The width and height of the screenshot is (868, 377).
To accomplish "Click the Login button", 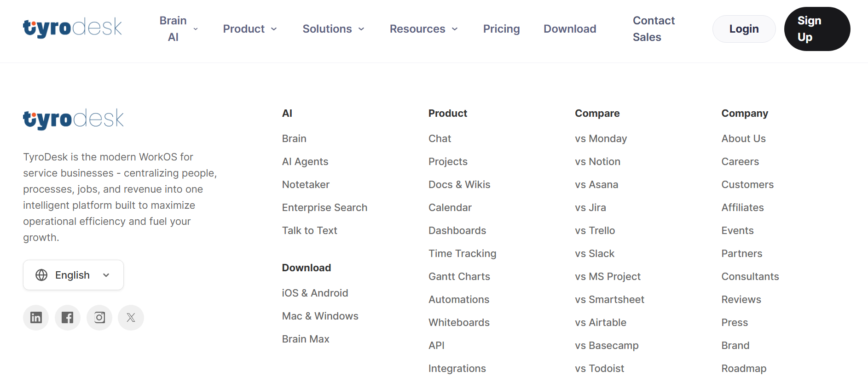I will (x=743, y=29).
